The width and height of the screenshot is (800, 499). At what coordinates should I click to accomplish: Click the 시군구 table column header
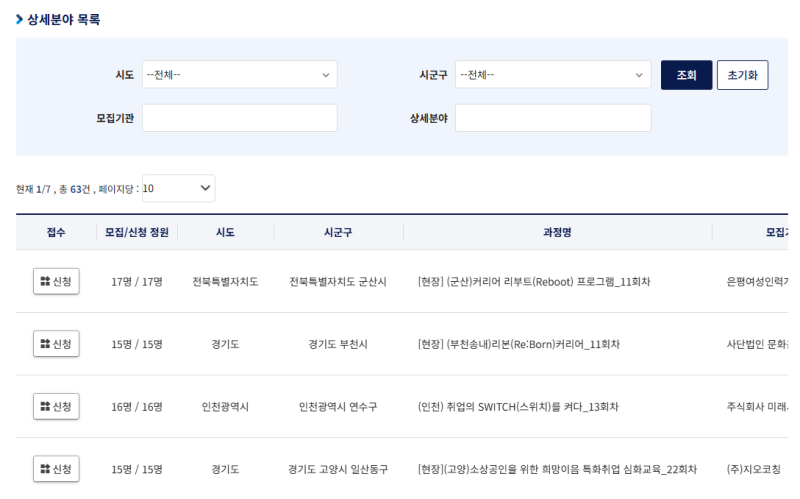[x=338, y=232]
